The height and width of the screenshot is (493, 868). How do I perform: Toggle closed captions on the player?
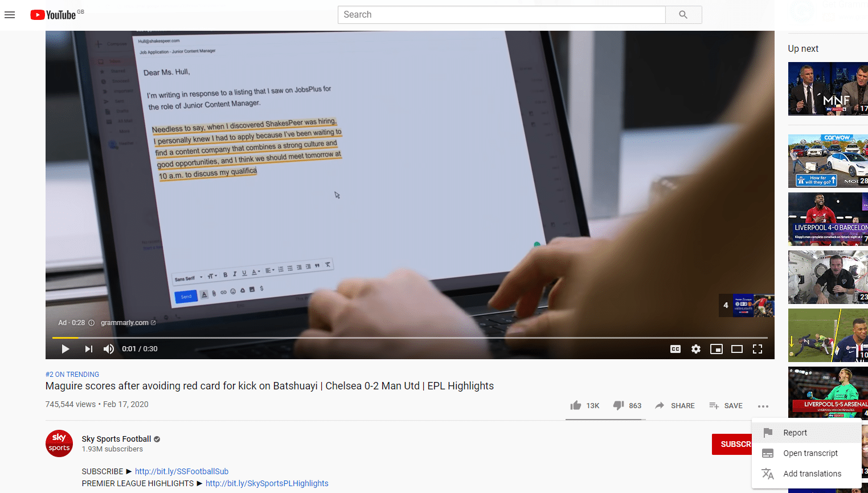pos(675,349)
